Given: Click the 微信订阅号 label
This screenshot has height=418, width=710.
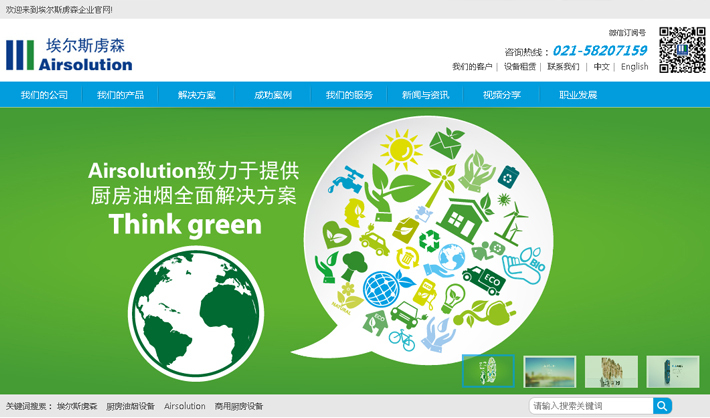Looking at the screenshot, I should 627,33.
